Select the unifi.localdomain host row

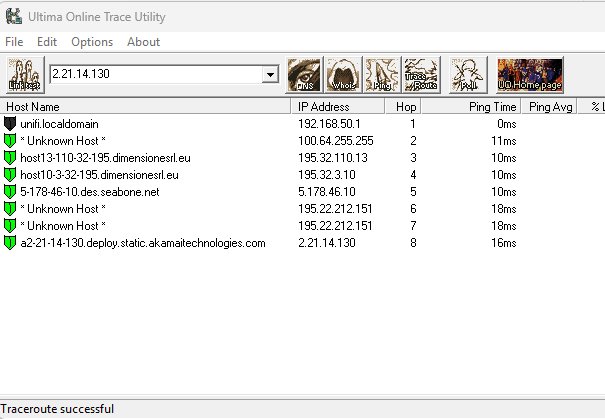coord(302,124)
